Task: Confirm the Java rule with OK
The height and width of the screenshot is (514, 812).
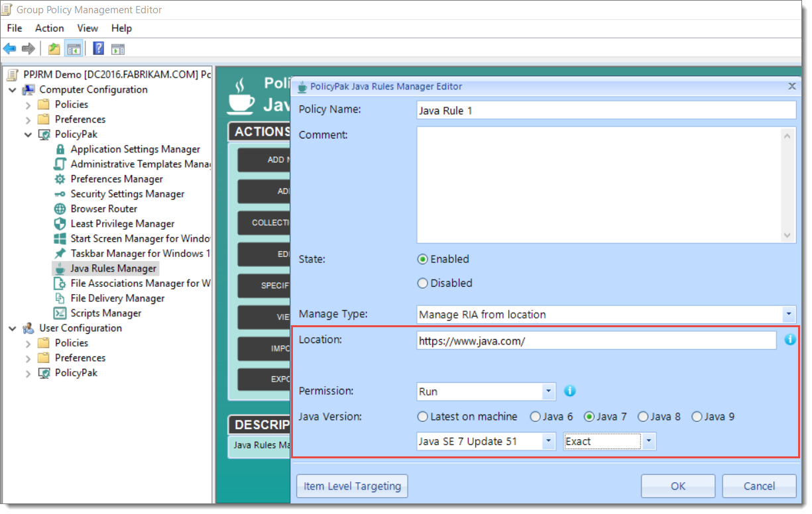Action: [x=678, y=486]
